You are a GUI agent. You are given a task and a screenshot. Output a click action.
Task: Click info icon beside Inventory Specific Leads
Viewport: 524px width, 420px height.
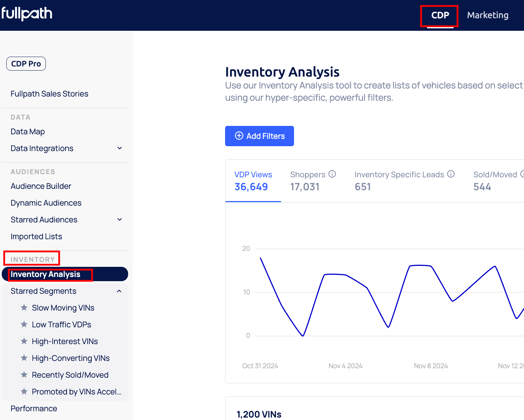pos(451,174)
